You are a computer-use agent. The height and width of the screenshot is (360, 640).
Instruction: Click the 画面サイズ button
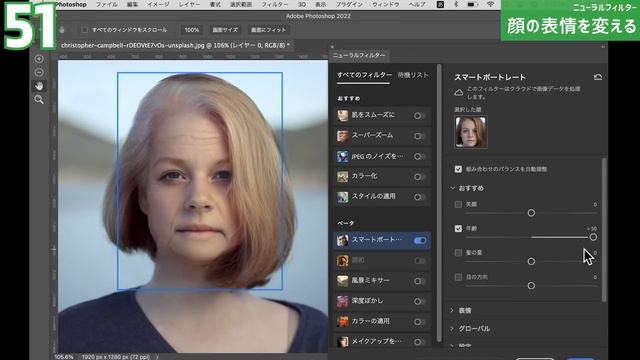click(225, 30)
